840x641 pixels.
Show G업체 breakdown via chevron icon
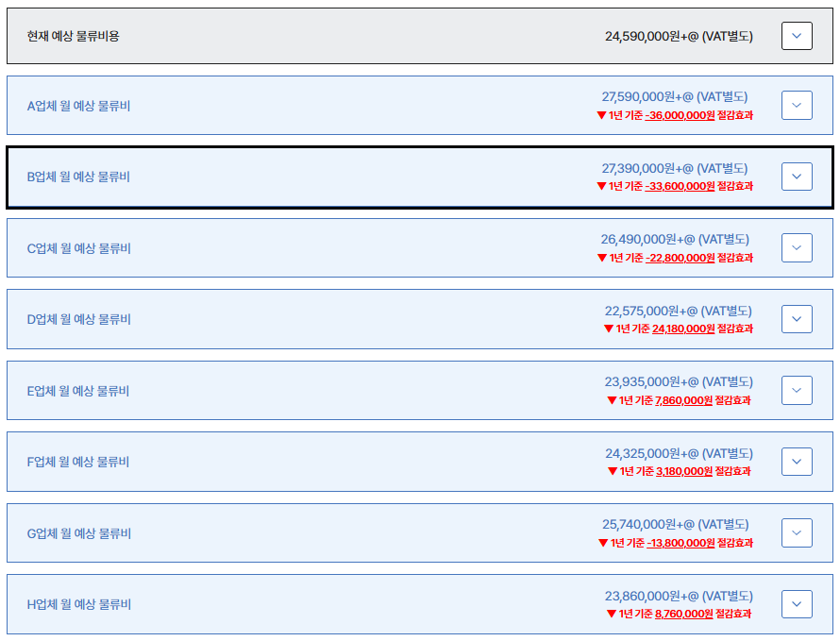coord(797,532)
